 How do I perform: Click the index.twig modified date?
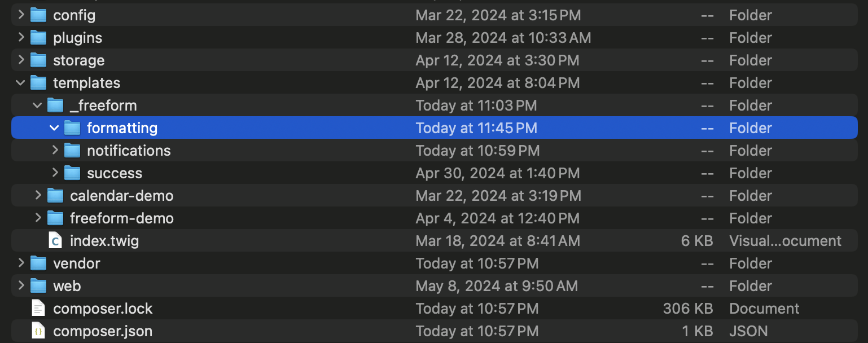(x=497, y=241)
